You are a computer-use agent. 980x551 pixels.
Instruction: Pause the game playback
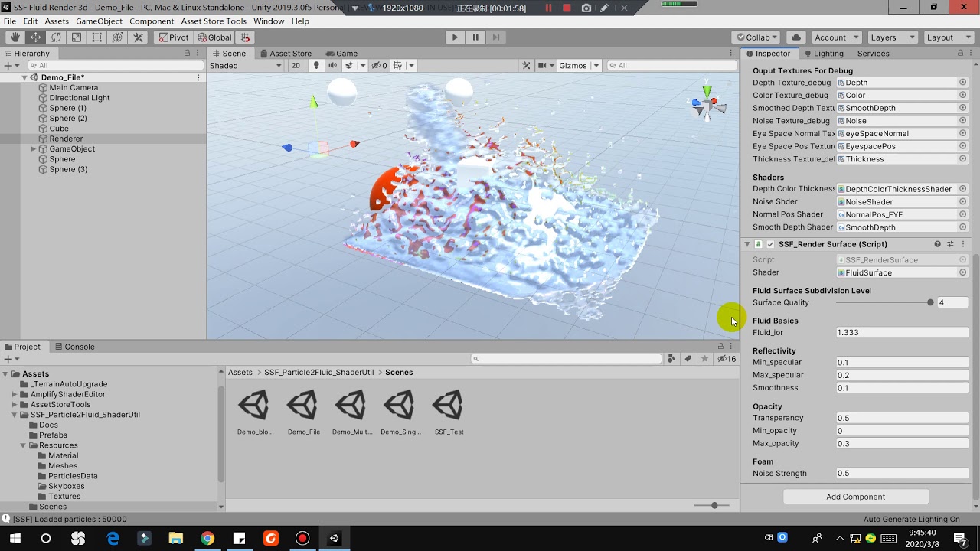tap(475, 37)
